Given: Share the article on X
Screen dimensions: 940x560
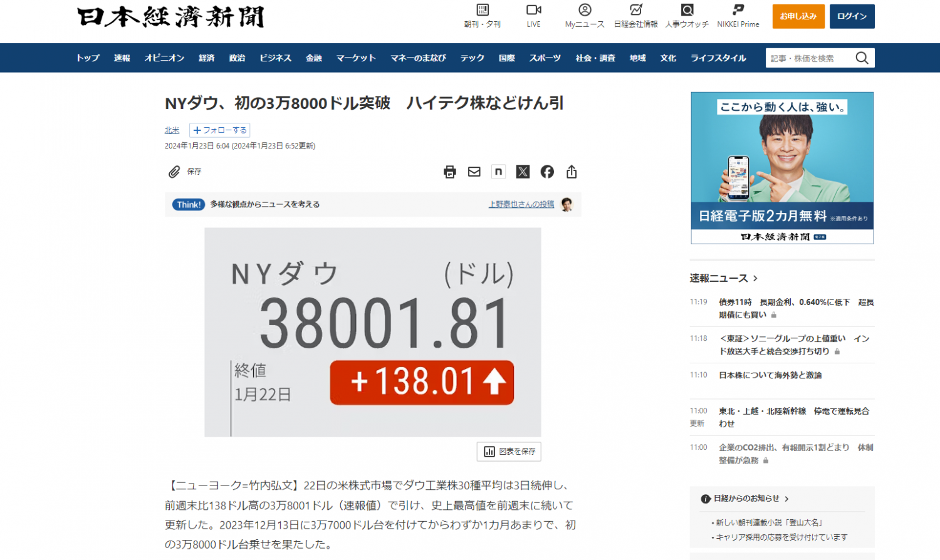Looking at the screenshot, I should tap(523, 172).
